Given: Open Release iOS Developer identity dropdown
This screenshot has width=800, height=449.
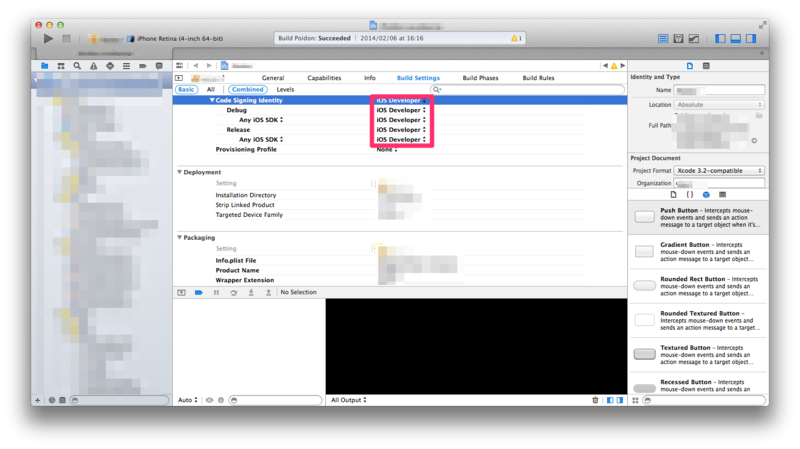Looking at the screenshot, I should pyautogui.click(x=401, y=130).
